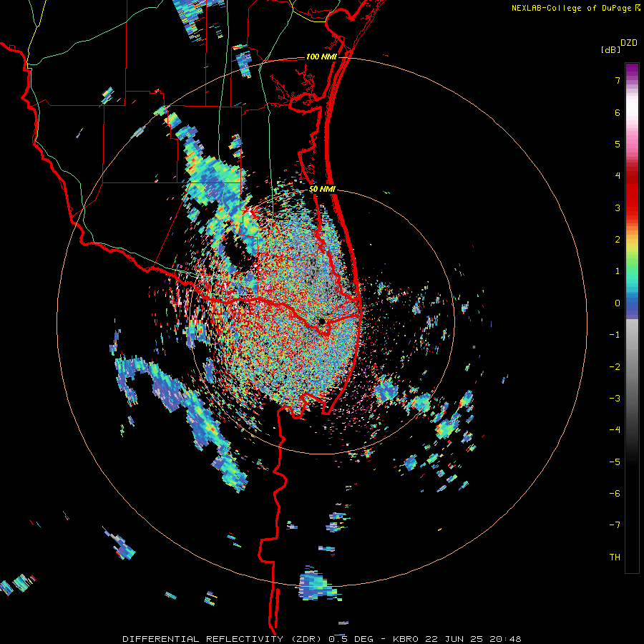This screenshot has width=644, height=644.
Task: Click the -1 value on the color scale
Action: (615, 335)
